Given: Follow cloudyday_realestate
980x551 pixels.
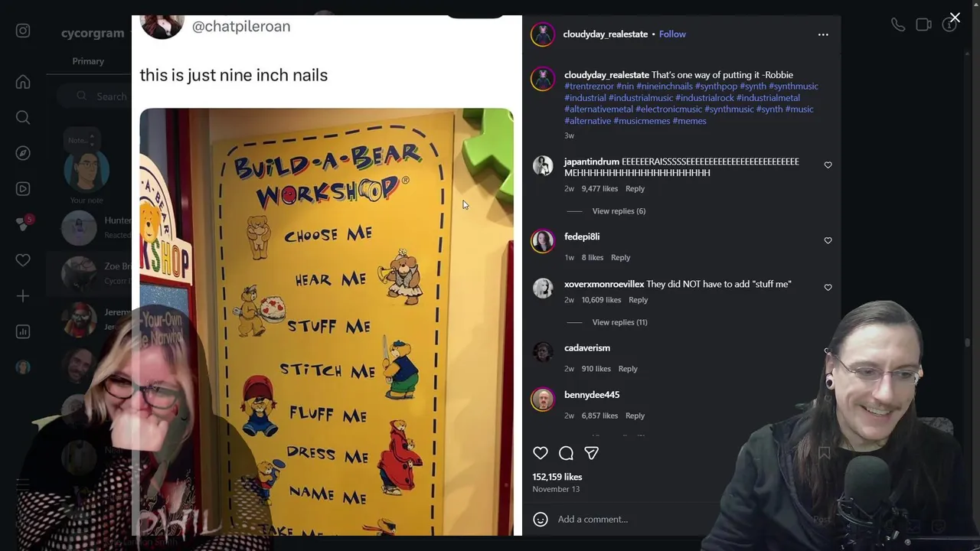Looking at the screenshot, I should 672,34.
